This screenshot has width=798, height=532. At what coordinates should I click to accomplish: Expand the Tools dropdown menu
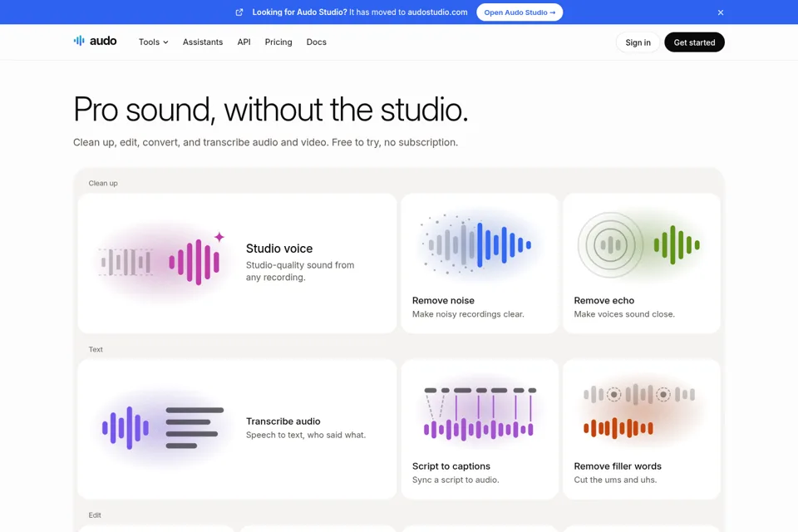(x=153, y=42)
